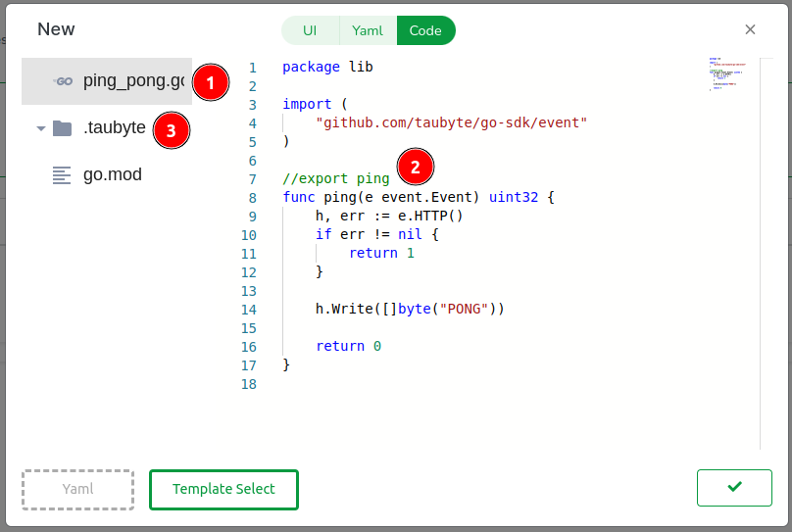Select the Code view tab
The width and height of the screenshot is (792, 532).
[425, 30]
